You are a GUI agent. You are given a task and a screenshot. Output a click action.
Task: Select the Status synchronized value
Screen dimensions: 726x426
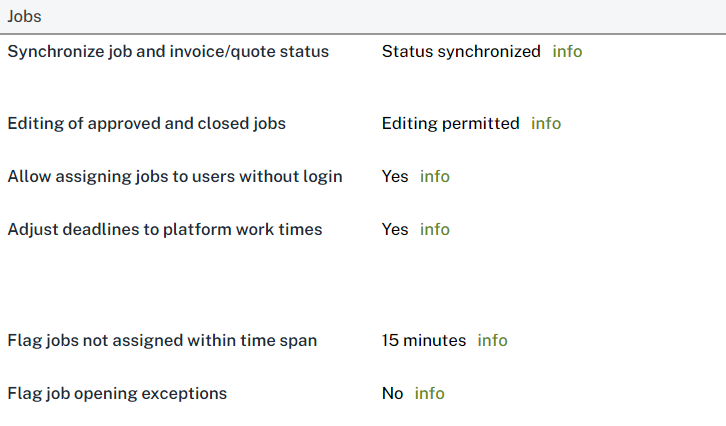[461, 51]
